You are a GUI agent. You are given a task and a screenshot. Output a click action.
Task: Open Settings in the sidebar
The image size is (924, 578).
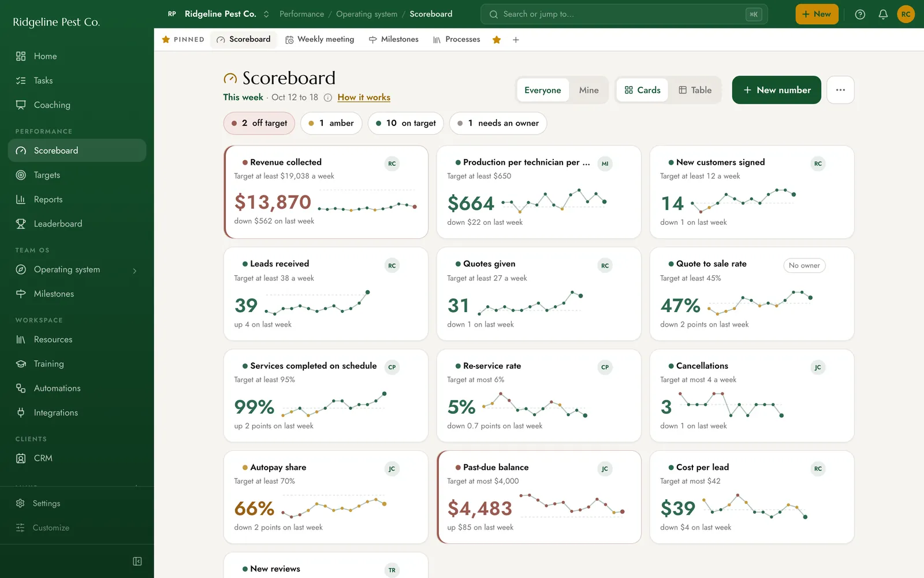click(77, 503)
